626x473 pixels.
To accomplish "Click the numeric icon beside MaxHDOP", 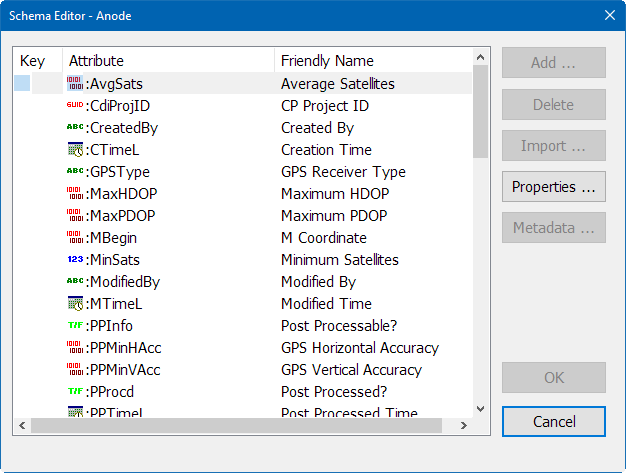I will (75, 193).
